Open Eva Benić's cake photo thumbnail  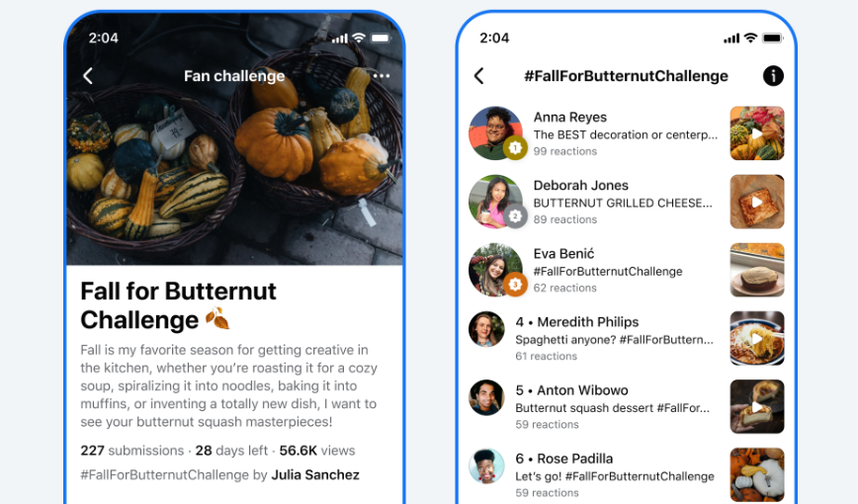click(757, 270)
